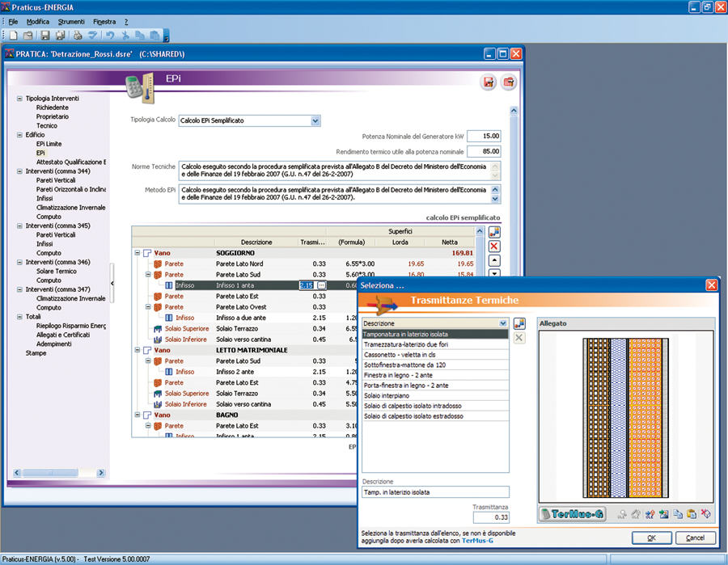728x565 pixels.
Task: Click the collapse arrow on the navigation panel splitter
Action: pyautogui.click(x=112, y=283)
